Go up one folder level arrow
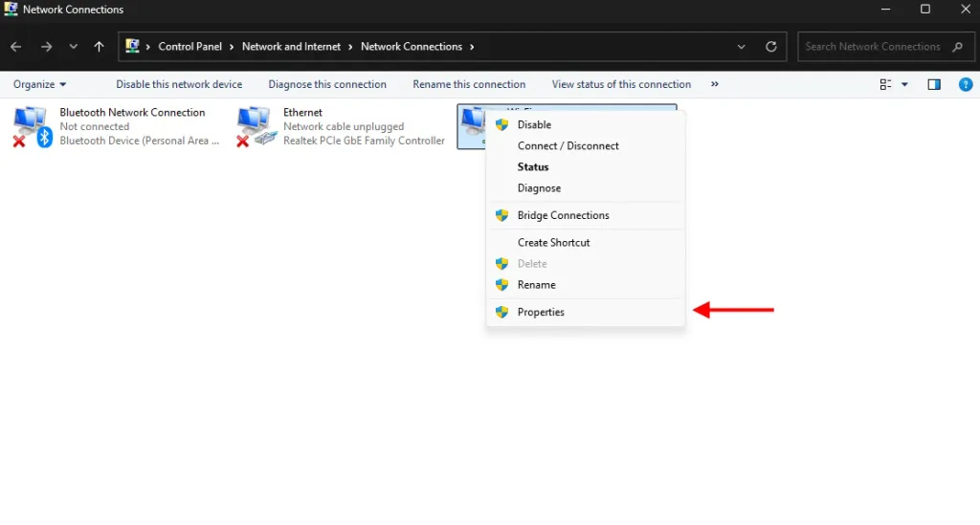 tap(99, 47)
